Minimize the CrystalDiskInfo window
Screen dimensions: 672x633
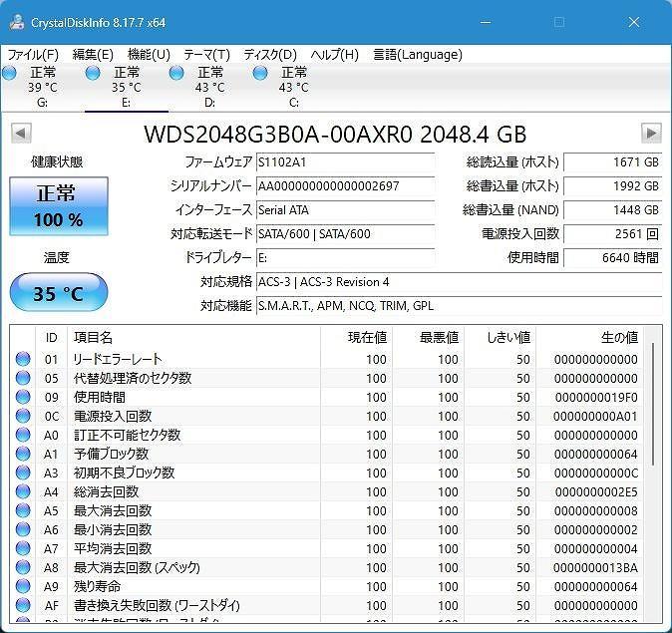(486, 22)
